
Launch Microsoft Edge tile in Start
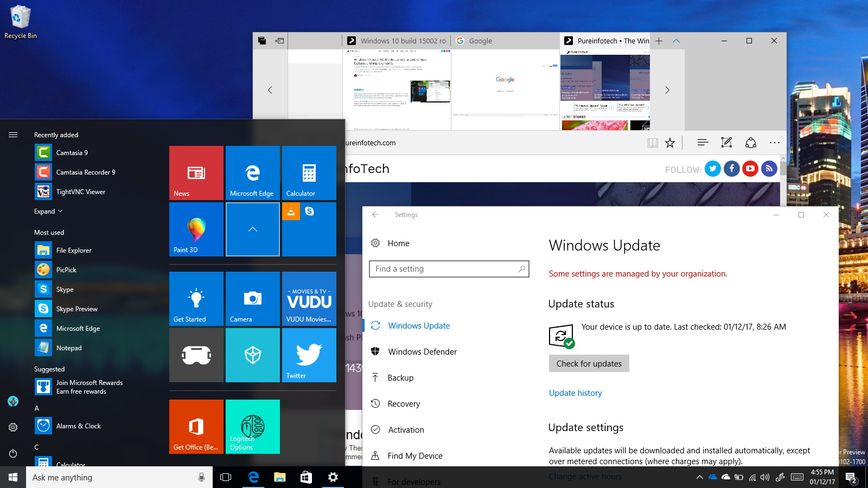coord(253,173)
